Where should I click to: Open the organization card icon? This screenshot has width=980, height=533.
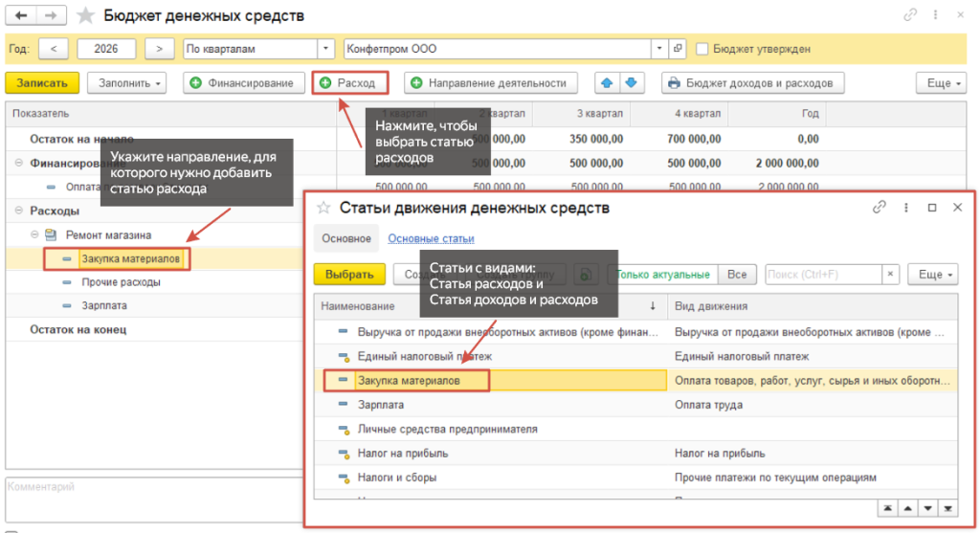678,49
